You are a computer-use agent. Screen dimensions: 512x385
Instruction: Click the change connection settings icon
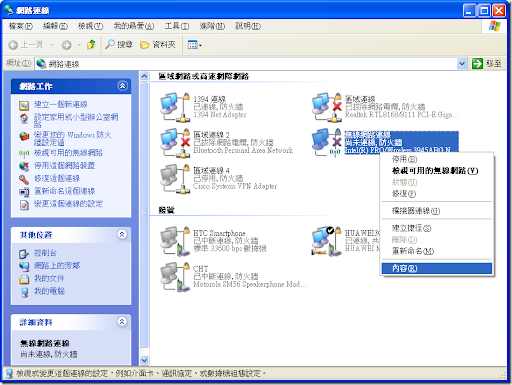(x=24, y=204)
